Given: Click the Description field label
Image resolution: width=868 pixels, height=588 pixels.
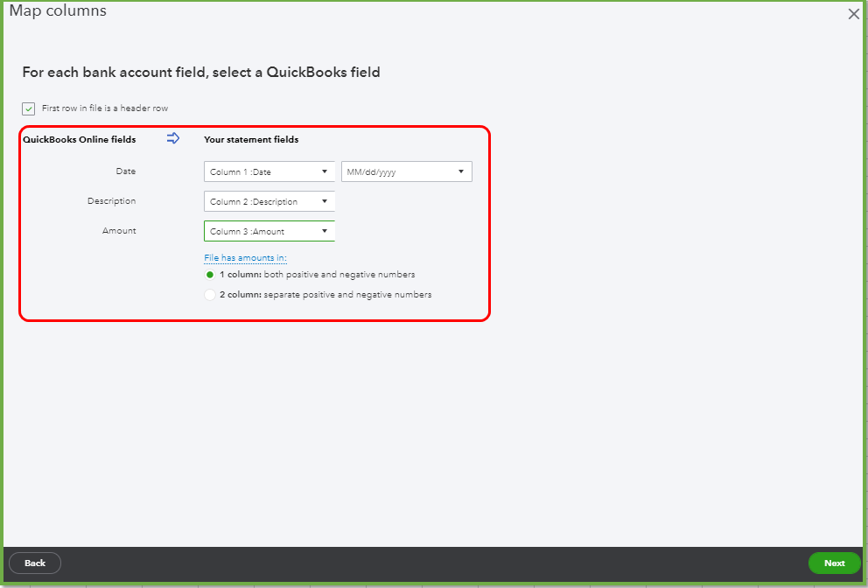Looking at the screenshot, I should pyautogui.click(x=112, y=200).
